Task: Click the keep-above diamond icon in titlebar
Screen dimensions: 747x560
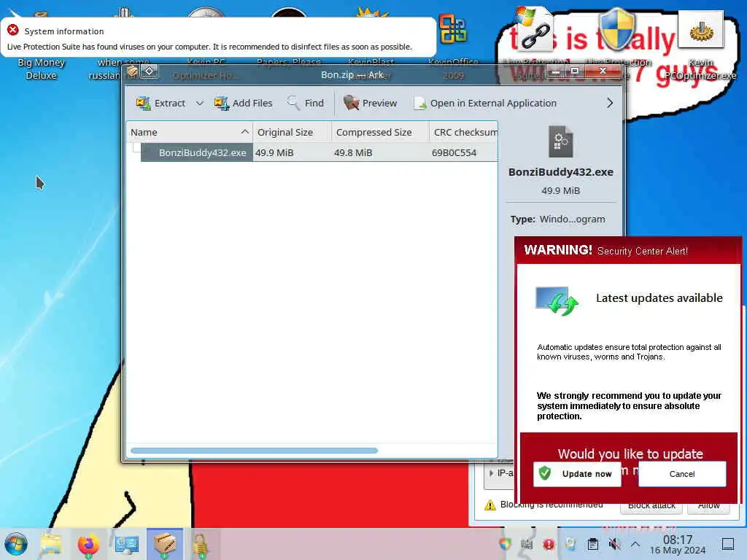Action: click(149, 71)
